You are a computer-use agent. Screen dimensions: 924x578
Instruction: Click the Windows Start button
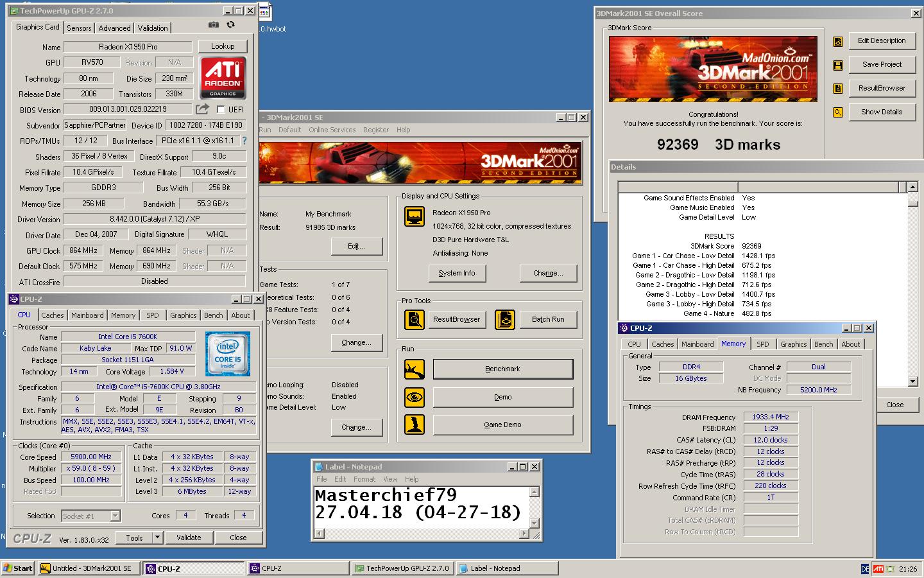pyautogui.click(x=18, y=568)
